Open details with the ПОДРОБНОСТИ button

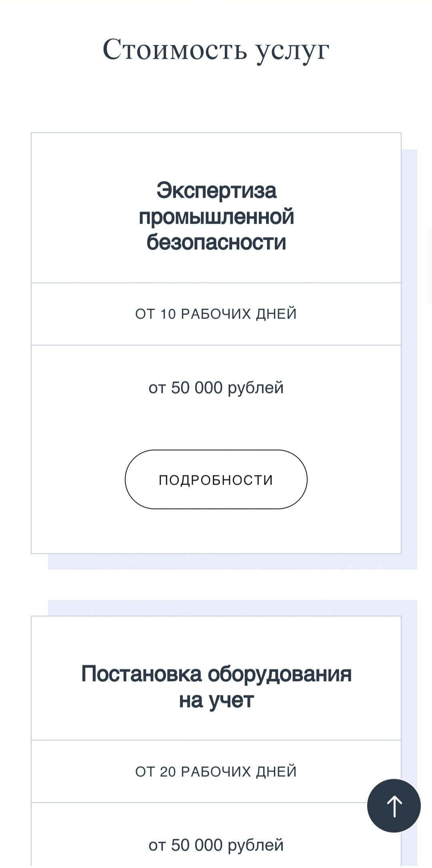click(216, 479)
